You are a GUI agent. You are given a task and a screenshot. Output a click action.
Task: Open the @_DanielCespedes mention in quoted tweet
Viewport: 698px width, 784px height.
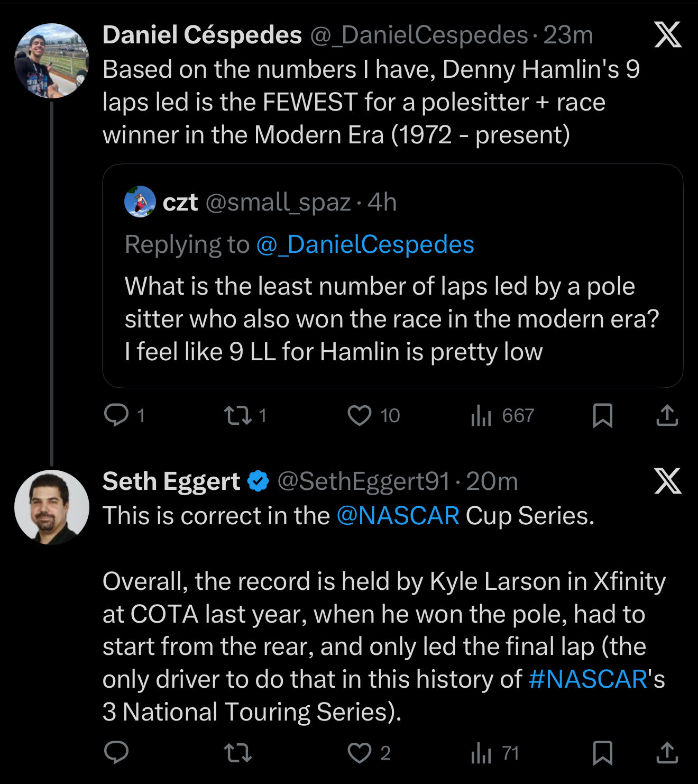click(365, 244)
